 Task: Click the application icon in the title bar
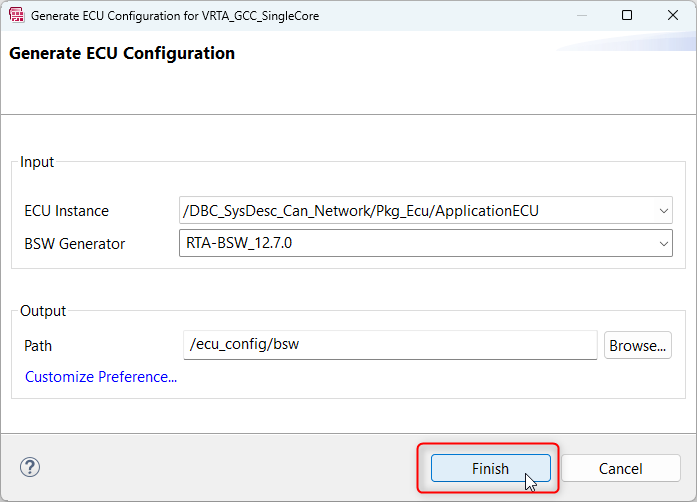16,16
